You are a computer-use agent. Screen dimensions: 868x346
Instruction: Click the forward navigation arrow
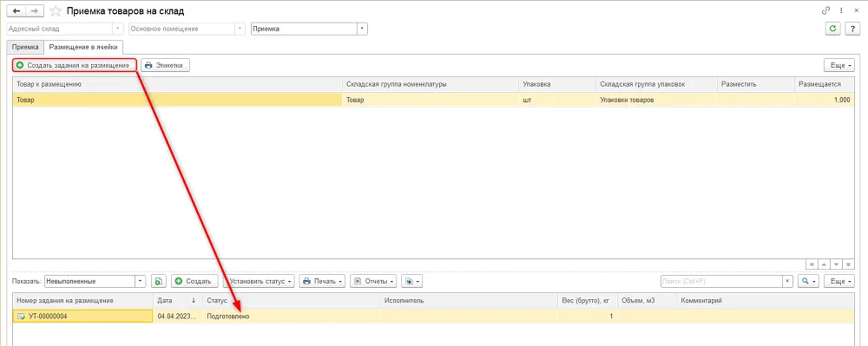point(35,10)
